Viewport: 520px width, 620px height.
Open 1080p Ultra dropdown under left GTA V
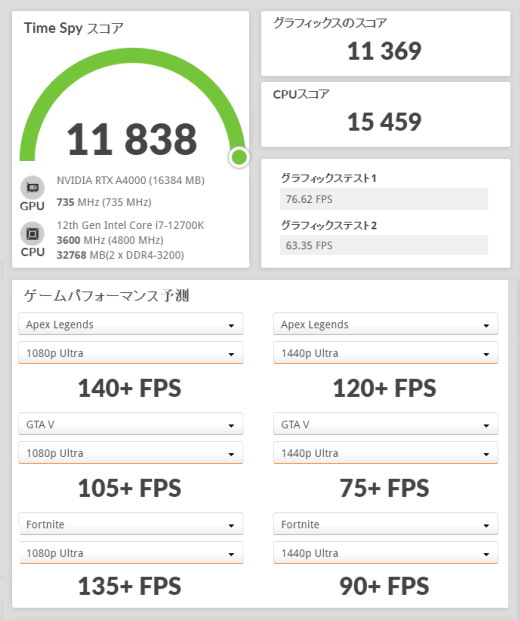tap(130, 453)
